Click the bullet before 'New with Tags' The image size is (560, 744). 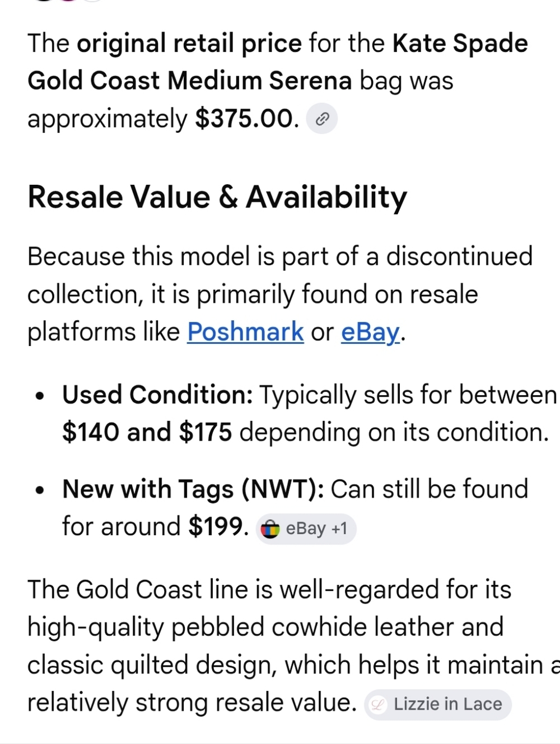pos(39,491)
